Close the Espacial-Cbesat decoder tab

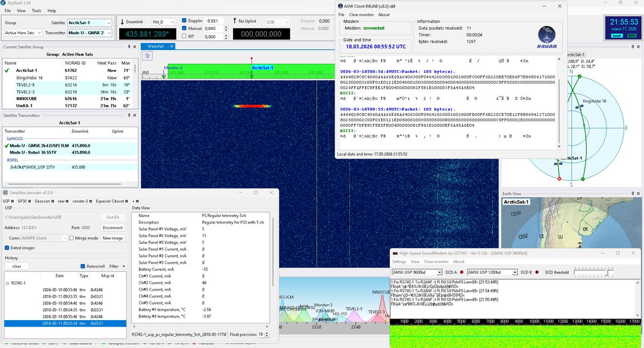128,201
